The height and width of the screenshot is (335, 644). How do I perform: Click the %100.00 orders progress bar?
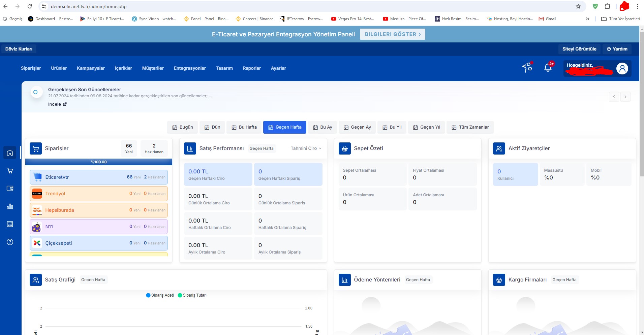tap(99, 162)
